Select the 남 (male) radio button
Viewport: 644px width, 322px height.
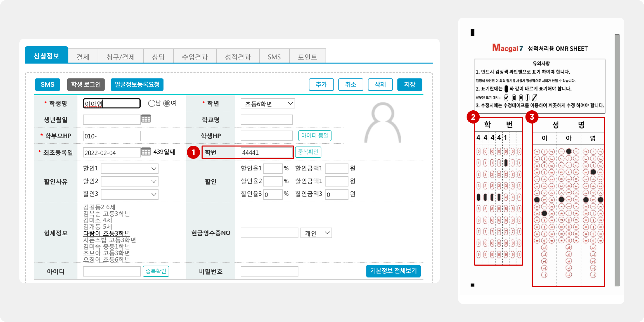151,103
